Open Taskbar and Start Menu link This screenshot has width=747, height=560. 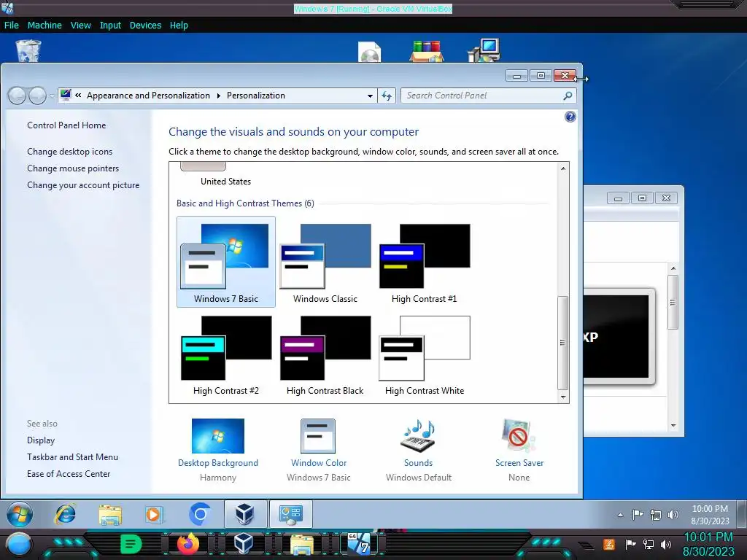tap(72, 457)
